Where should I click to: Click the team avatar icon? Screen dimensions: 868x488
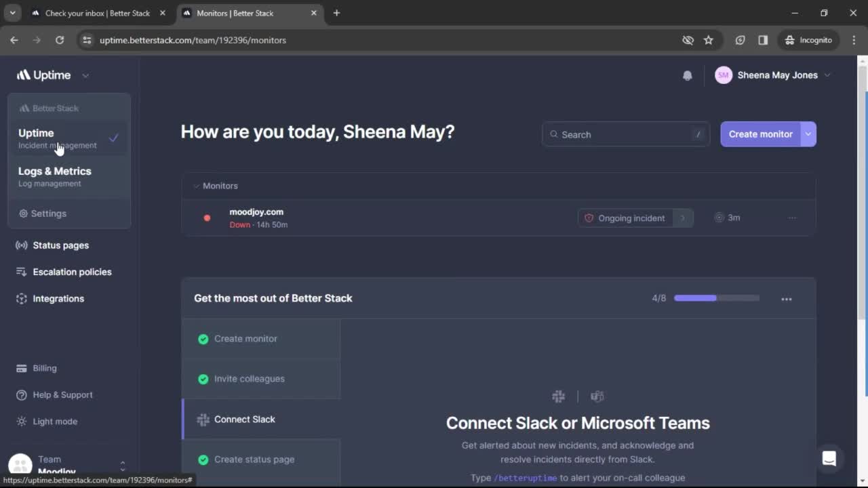20,465
